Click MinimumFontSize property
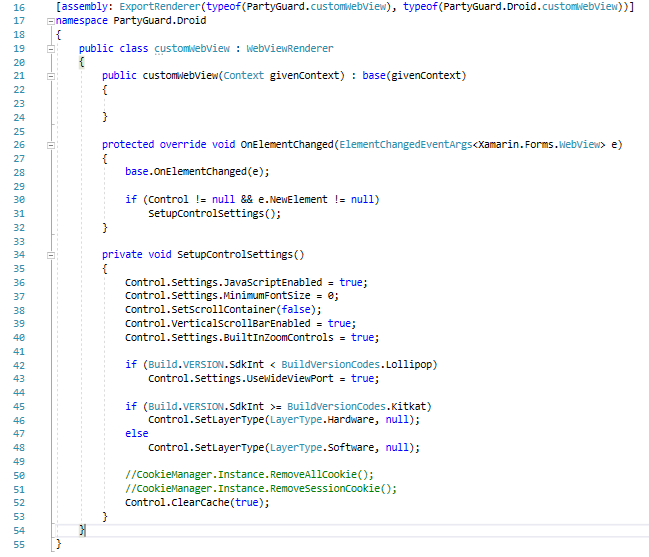 (267, 295)
